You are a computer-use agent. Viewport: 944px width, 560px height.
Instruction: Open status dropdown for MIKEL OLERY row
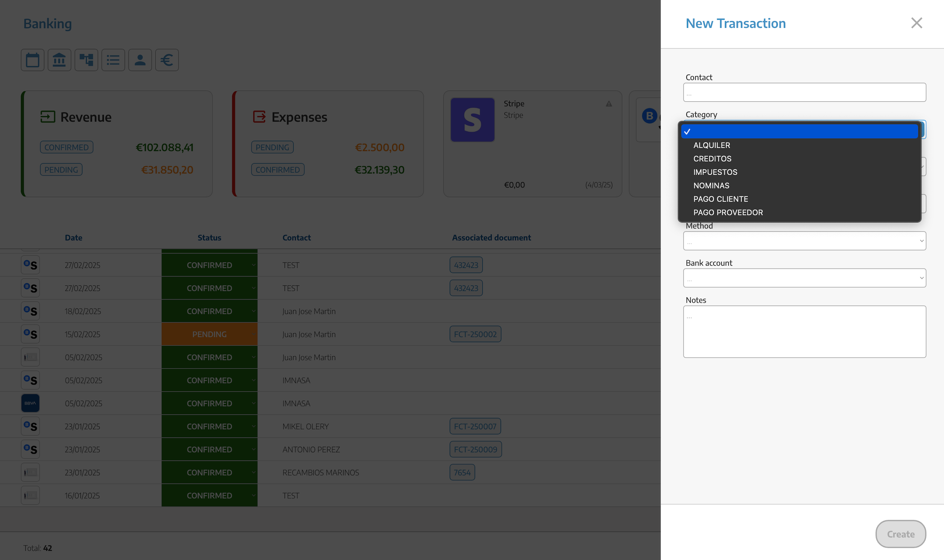pyautogui.click(x=209, y=426)
